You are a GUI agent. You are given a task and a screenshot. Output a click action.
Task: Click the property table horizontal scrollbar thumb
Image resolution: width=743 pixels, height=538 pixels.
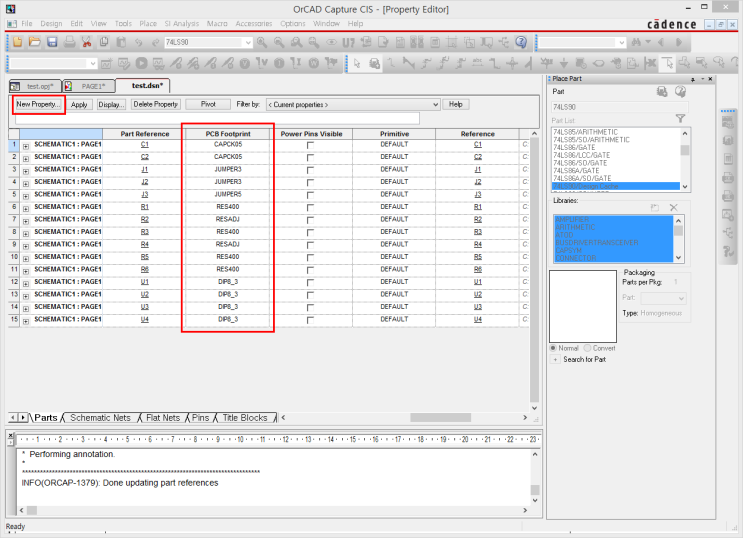tap(441, 418)
